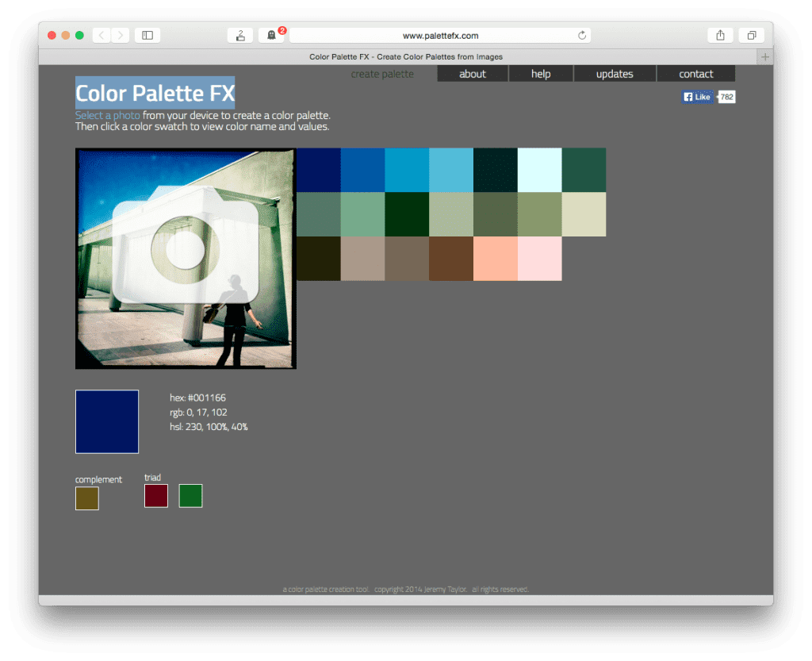Screen dimensions: 812x661
Task: Reload the page with the refresh icon
Action: click(582, 35)
